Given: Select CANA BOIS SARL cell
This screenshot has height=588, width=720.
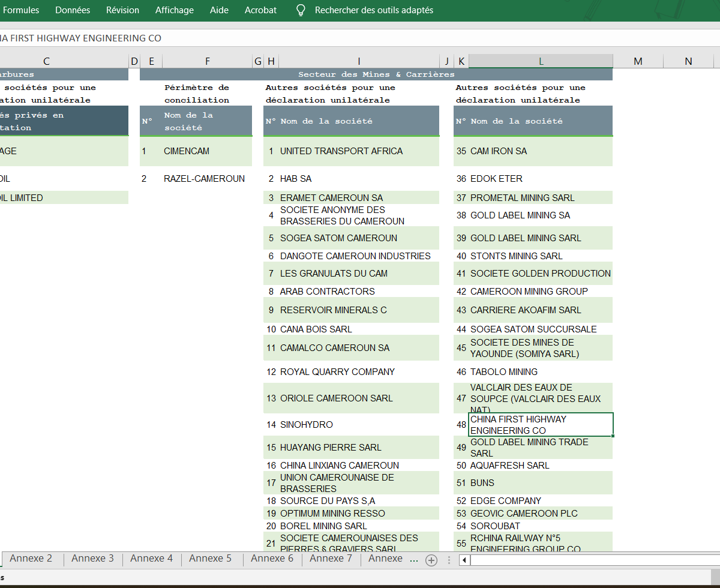Looking at the screenshot, I should 359,329.
